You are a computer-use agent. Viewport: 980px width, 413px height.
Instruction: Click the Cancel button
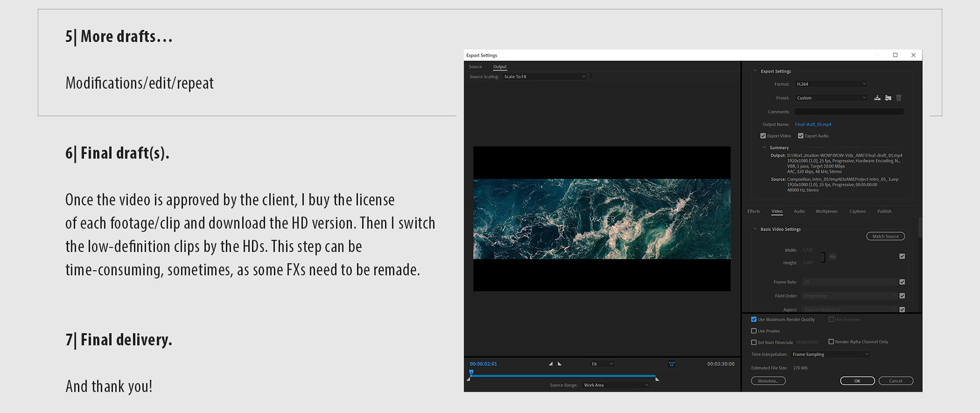coord(896,381)
